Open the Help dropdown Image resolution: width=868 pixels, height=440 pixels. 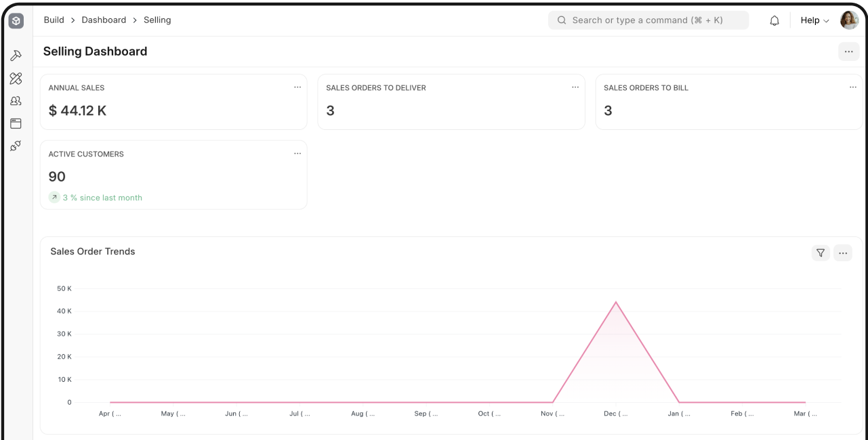(x=813, y=20)
